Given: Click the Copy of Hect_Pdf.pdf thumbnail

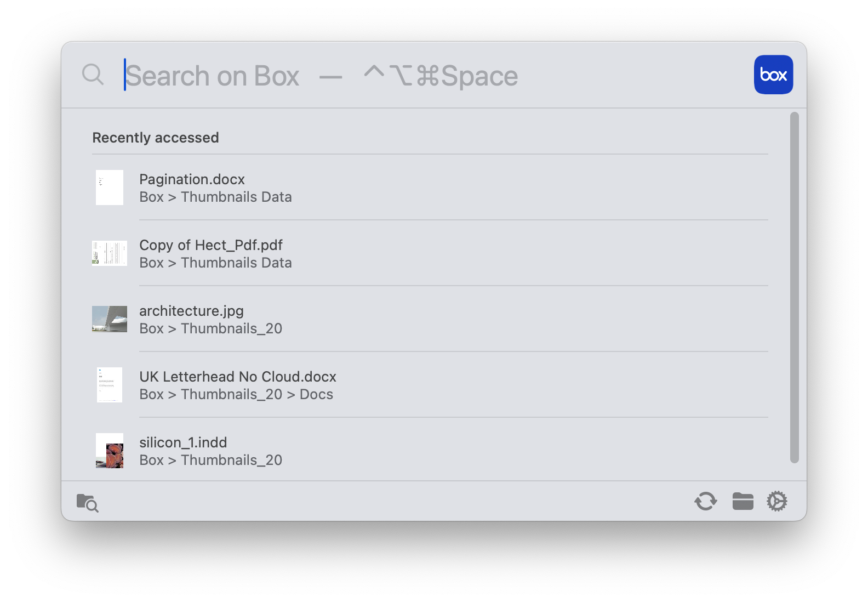Looking at the screenshot, I should (x=110, y=253).
